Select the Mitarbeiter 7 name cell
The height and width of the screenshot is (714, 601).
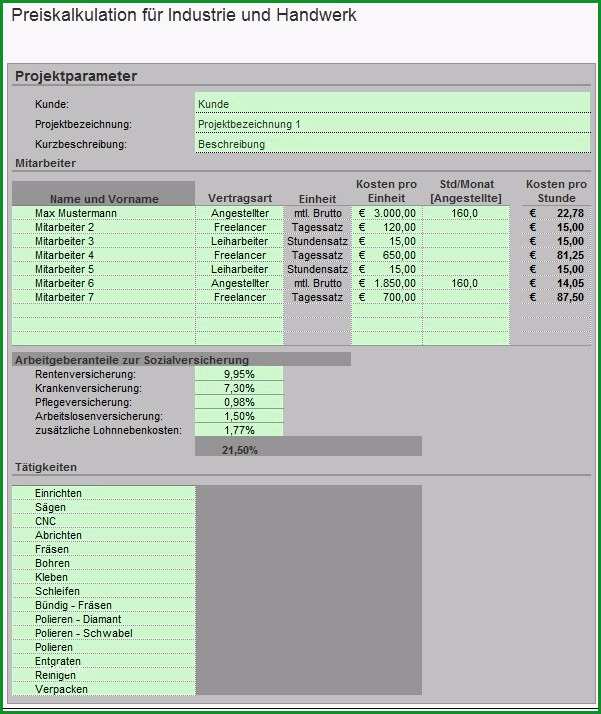pos(103,297)
